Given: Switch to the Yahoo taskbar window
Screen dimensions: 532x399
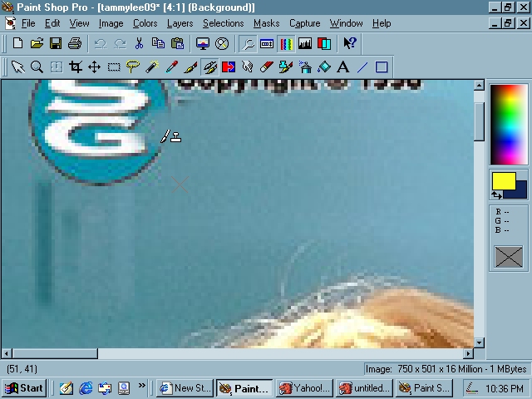Looking at the screenshot, I should 304,388.
